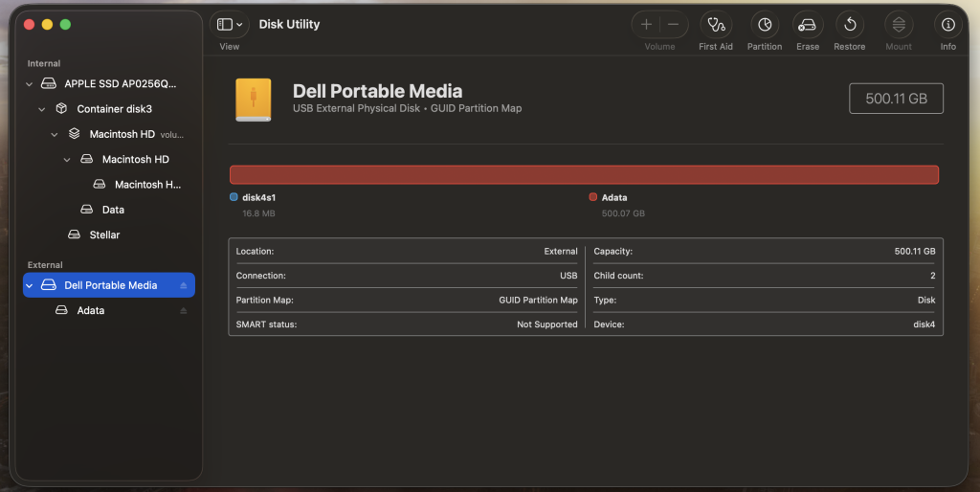
Task: Collapse the Macintosh HD volume chevron
Action: tap(66, 160)
